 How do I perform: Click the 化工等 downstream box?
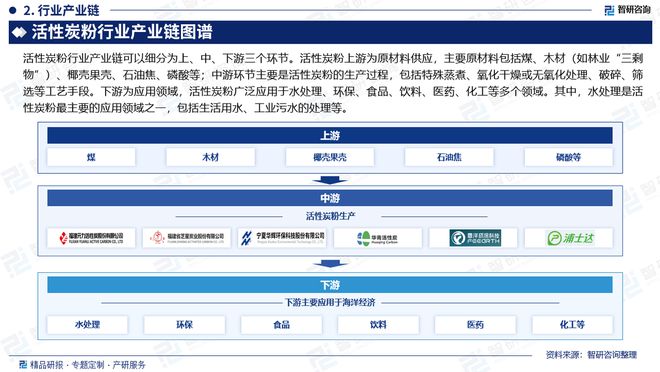tap(572, 324)
